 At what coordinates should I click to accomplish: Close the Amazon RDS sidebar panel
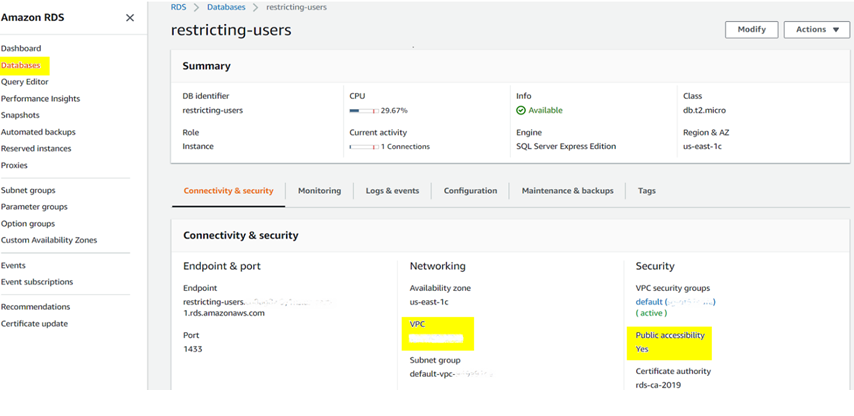pyautogui.click(x=130, y=18)
